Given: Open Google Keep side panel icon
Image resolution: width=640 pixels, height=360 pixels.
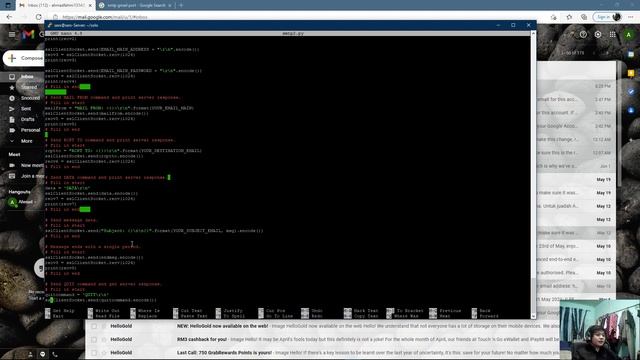Looking at the screenshot, I should [631, 73].
